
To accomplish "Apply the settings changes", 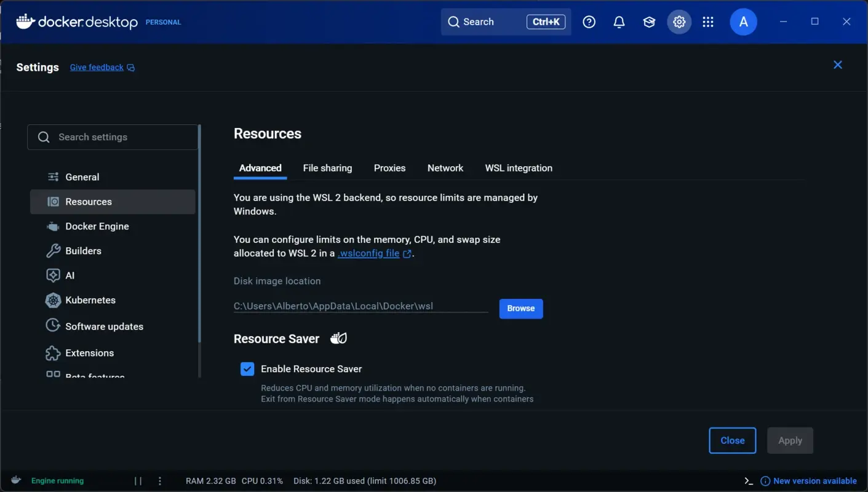I will point(790,440).
